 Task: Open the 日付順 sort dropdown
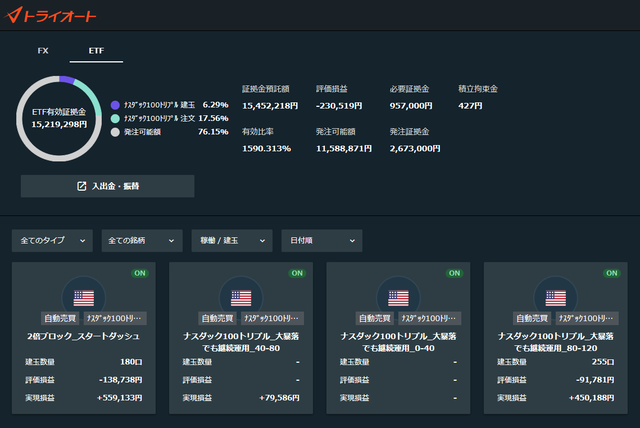coord(322,240)
